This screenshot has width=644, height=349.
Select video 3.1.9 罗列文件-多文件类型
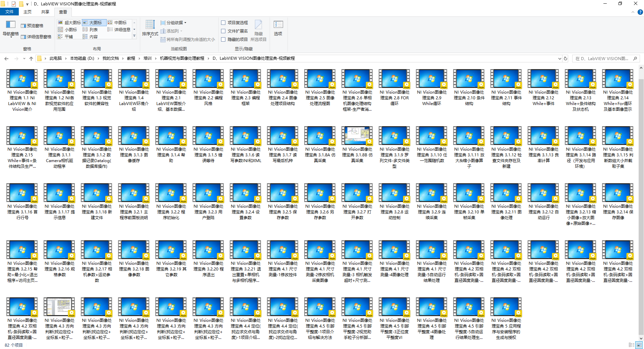tap(394, 148)
